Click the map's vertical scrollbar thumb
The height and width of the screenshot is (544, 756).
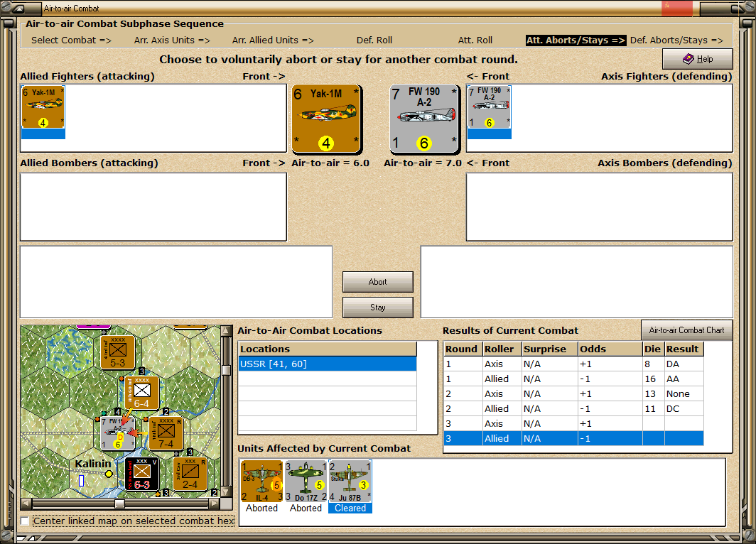click(x=226, y=370)
